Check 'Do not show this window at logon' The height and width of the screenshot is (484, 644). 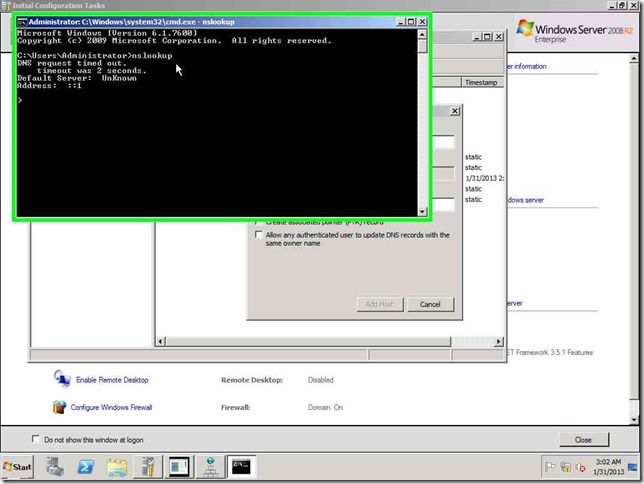36,439
